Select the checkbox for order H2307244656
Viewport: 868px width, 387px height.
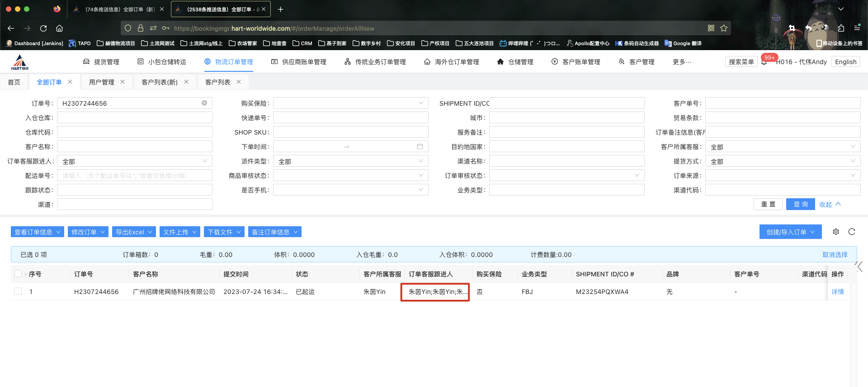18,292
